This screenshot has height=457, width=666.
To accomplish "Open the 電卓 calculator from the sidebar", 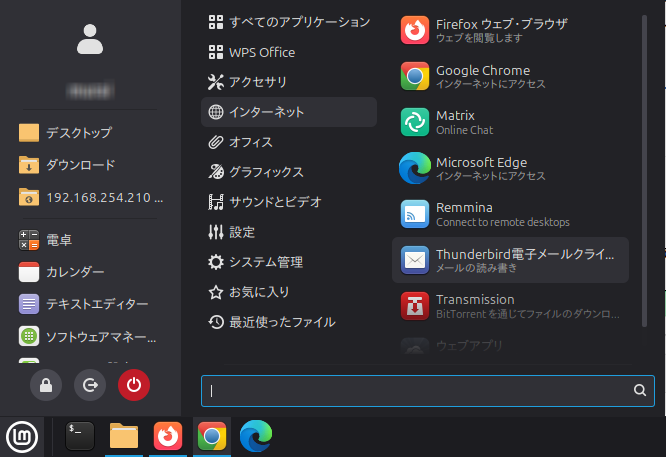I will coord(58,240).
